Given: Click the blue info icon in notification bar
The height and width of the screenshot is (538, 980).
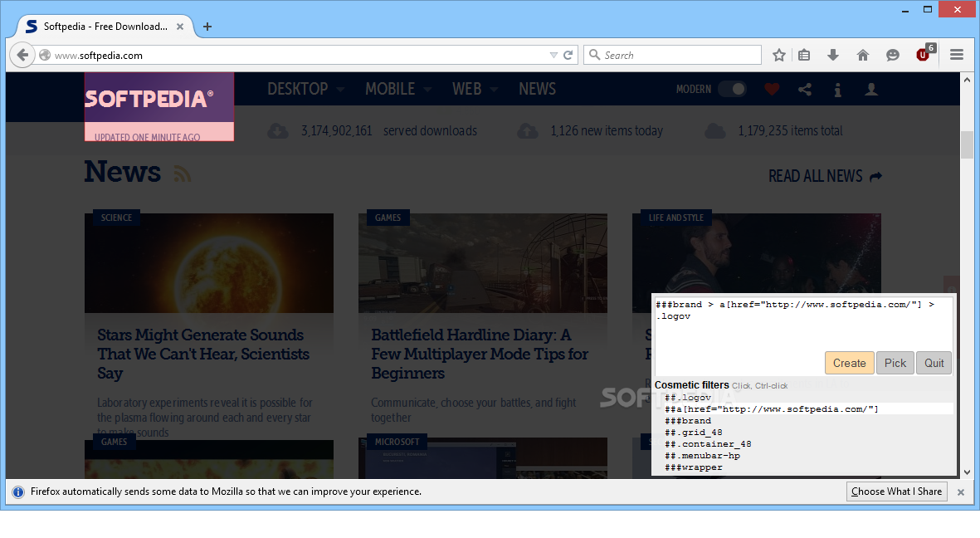Looking at the screenshot, I should click(x=18, y=492).
